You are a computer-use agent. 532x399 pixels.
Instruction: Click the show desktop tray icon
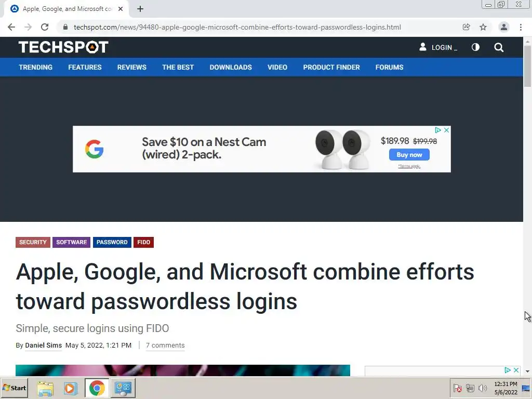(x=526, y=388)
